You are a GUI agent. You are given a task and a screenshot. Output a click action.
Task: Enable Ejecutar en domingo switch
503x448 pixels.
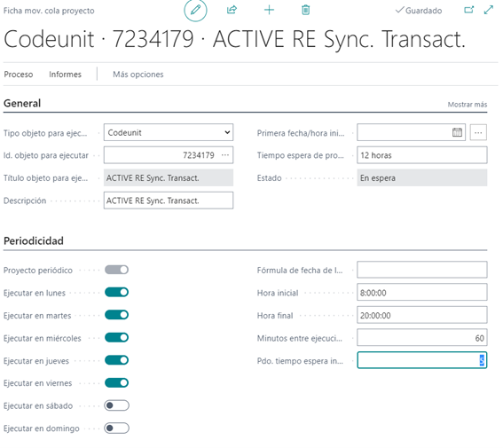(117, 428)
